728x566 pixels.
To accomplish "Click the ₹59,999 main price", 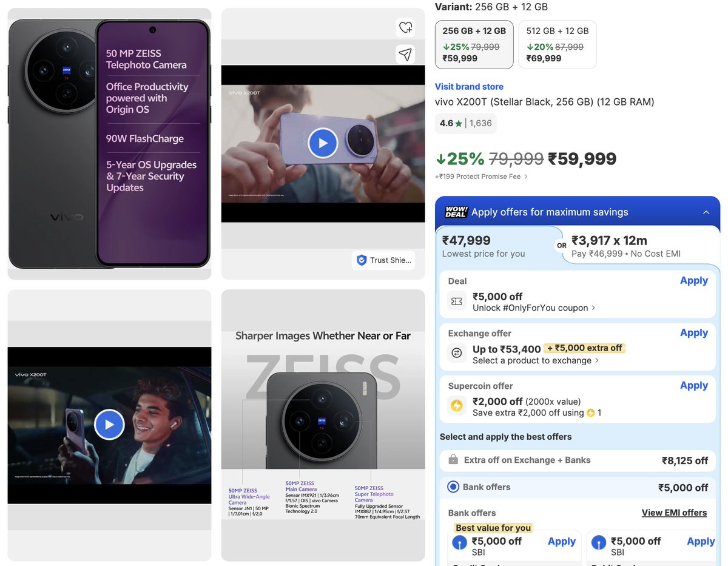I will tap(582, 159).
